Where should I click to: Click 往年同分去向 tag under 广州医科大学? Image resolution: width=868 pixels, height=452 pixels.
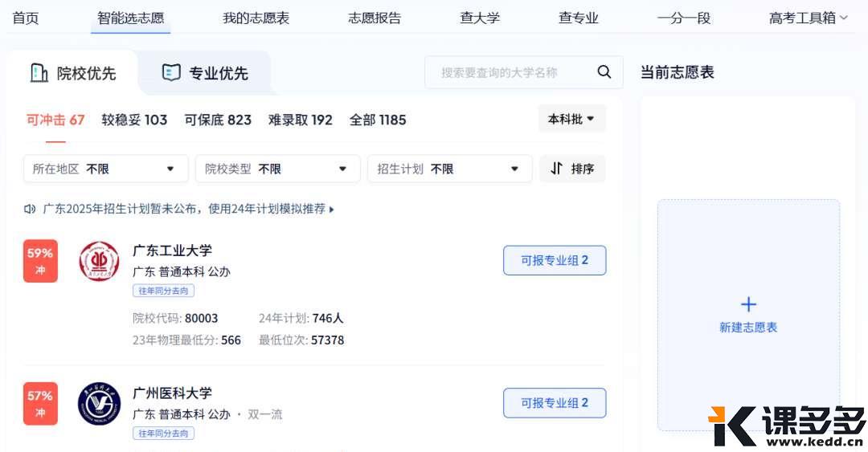point(163,434)
